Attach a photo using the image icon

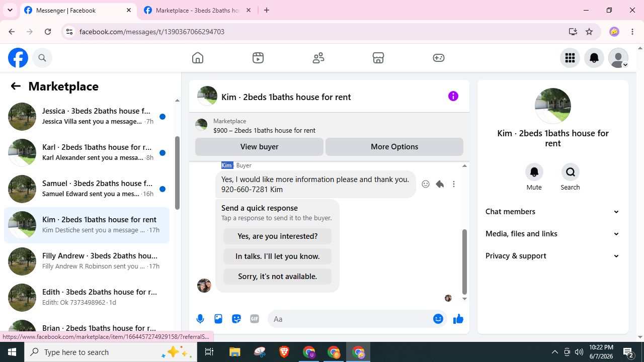pos(218,319)
